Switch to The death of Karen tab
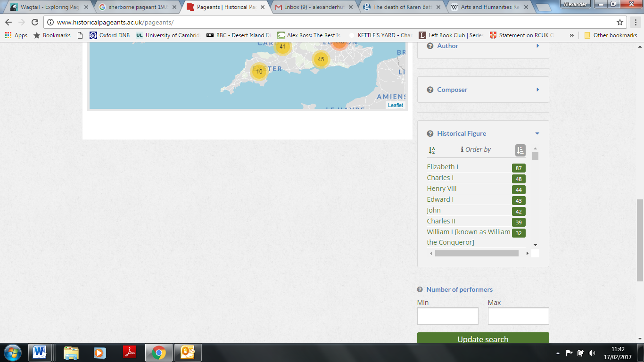This screenshot has height=362, width=644. coord(402,7)
